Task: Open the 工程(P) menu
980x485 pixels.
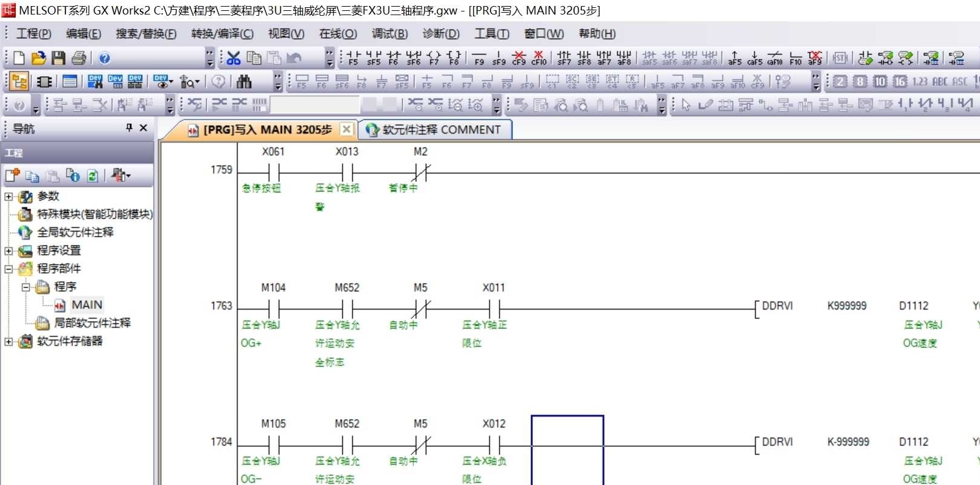Action: [34, 34]
